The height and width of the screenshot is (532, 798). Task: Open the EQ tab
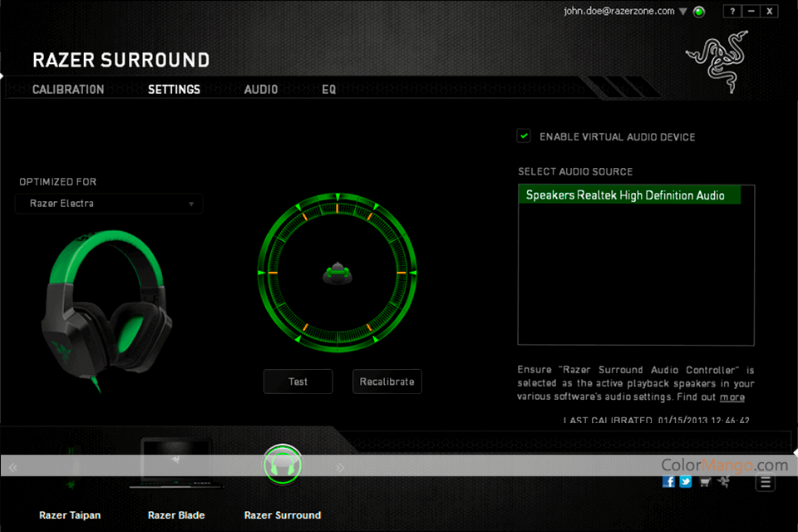pyautogui.click(x=329, y=90)
